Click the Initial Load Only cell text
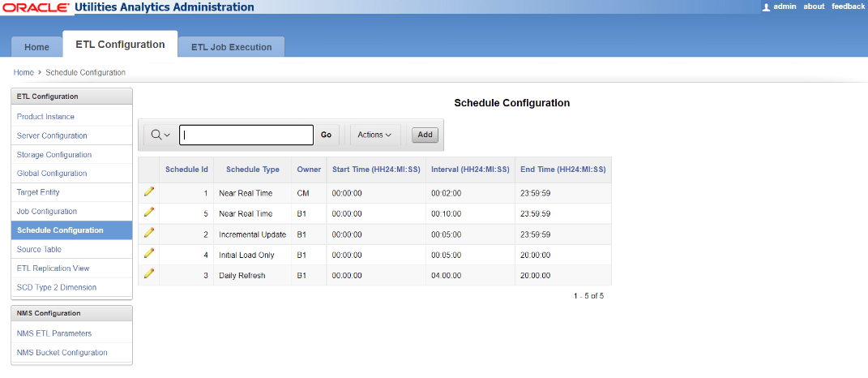This screenshot has height=378, width=868. coord(246,255)
